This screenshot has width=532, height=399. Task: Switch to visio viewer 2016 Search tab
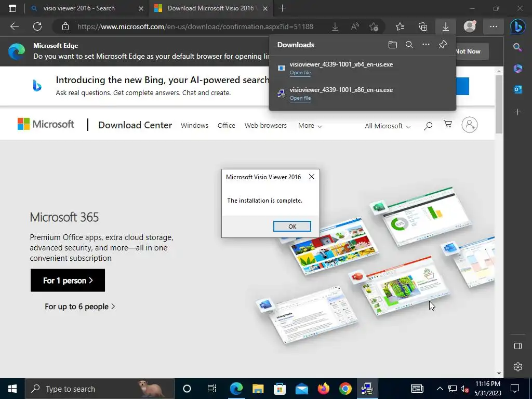coord(79,8)
